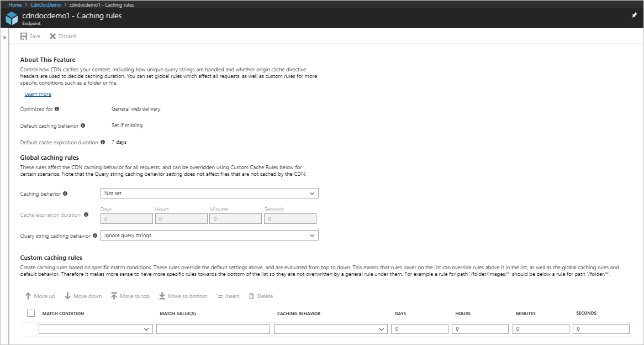Open the Query string caching behavior dropdown
This screenshot has width=644, height=345.
click(209, 235)
